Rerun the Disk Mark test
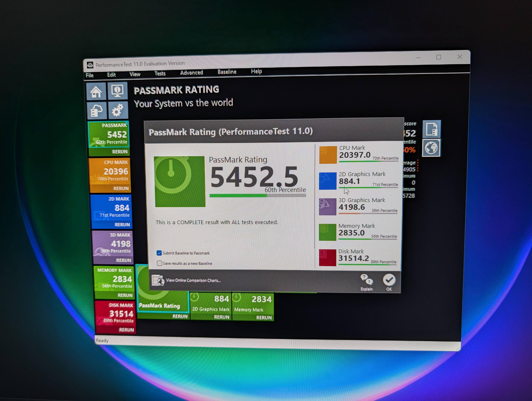The image size is (532, 401). pos(126,329)
